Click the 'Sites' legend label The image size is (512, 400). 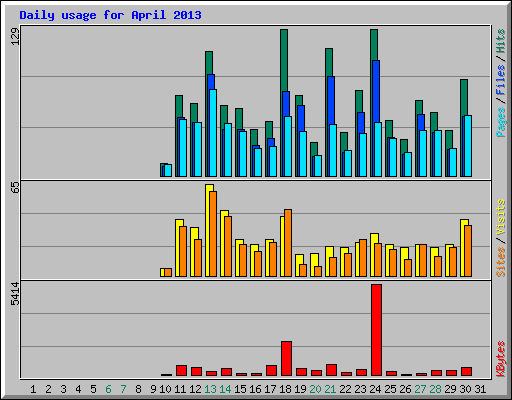(500, 262)
